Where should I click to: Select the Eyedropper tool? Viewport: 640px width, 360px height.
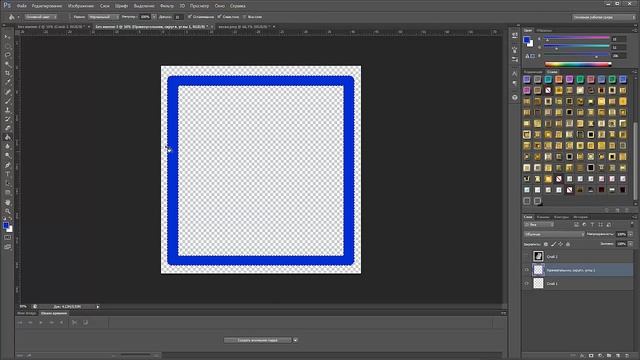tap(7, 82)
